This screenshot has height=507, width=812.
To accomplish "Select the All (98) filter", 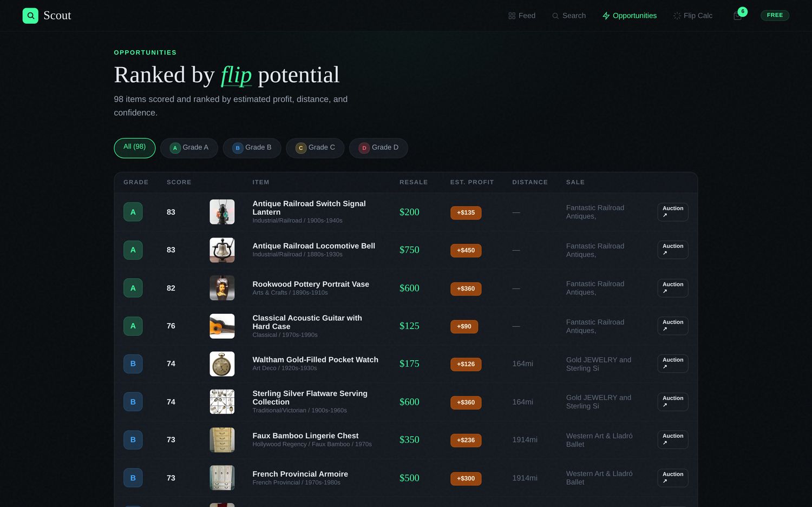I will click(x=135, y=148).
